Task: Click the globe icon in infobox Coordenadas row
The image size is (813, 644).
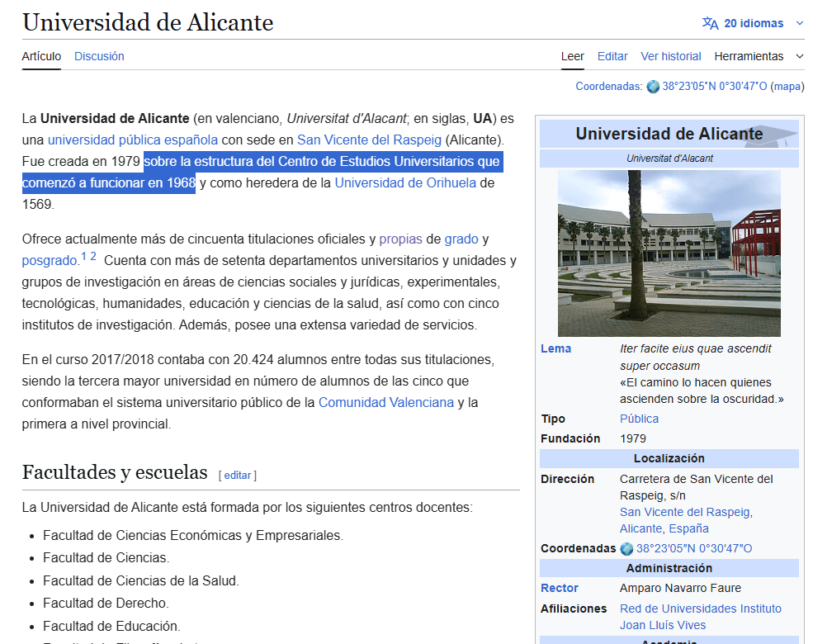Action: [x=626, y=548]
